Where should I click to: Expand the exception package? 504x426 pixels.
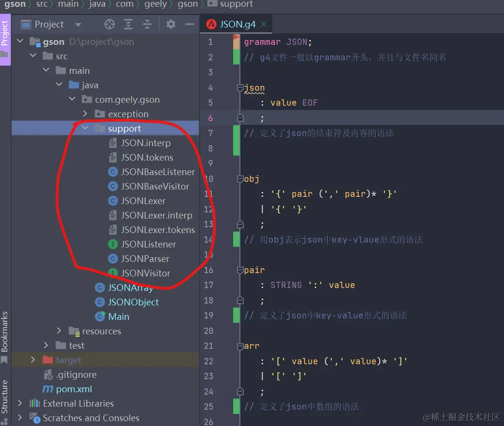pos(85,113)
